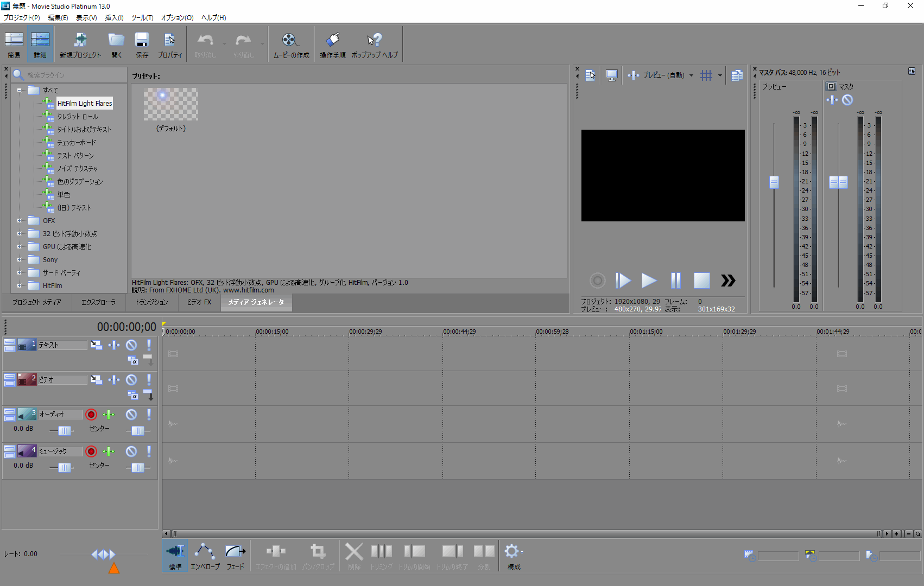Solo the テキスト track

point(149,345)
